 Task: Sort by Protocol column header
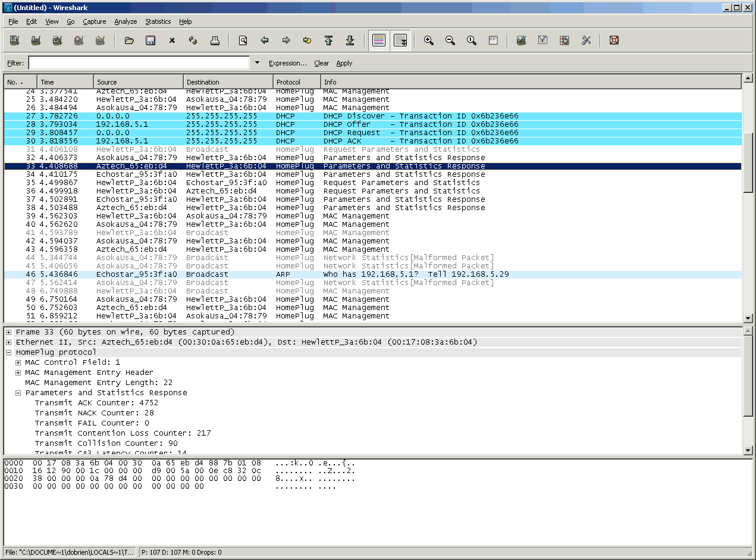[x=297, y=82]
